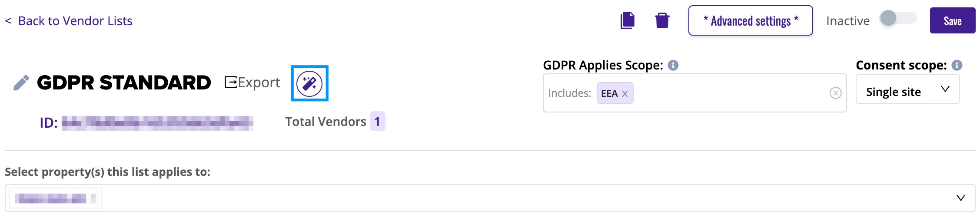Click the Total Vendors count badge

point(377,121)
